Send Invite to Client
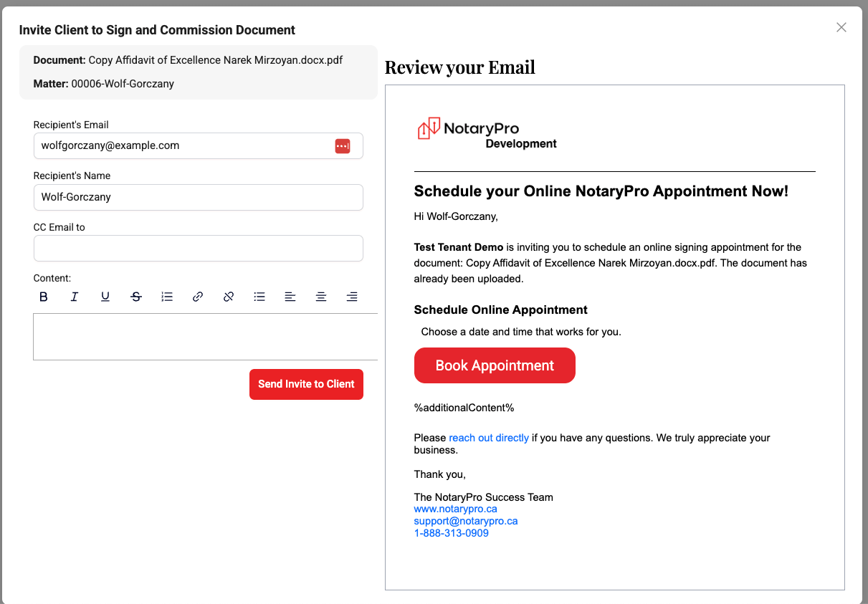The width and height of the screenshot is (868, 604). pos(306,384)
